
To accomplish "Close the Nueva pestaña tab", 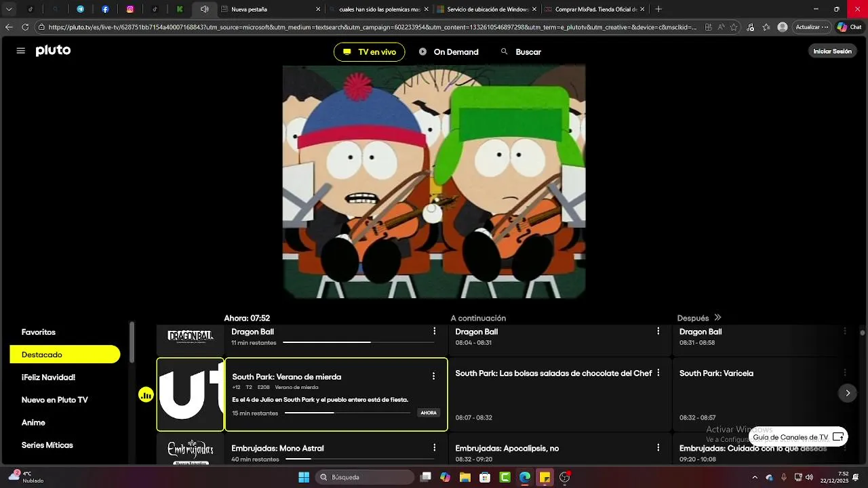I will point(318,9).
